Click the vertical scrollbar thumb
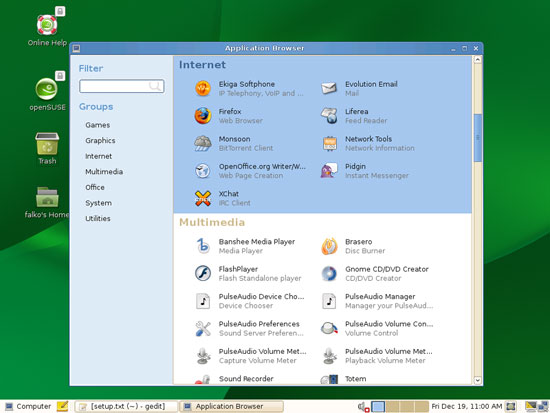This screenshot has width=550, height=413. point(477,138)
